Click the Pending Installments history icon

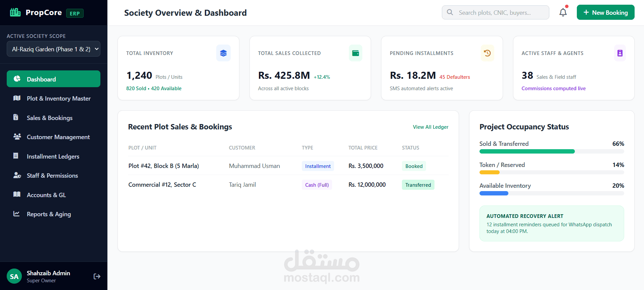[487, 53]
